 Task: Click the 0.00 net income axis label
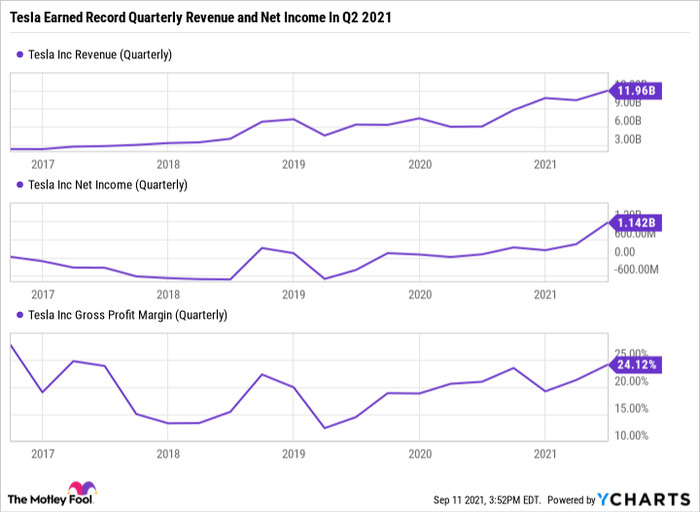[x=625, y=252]
